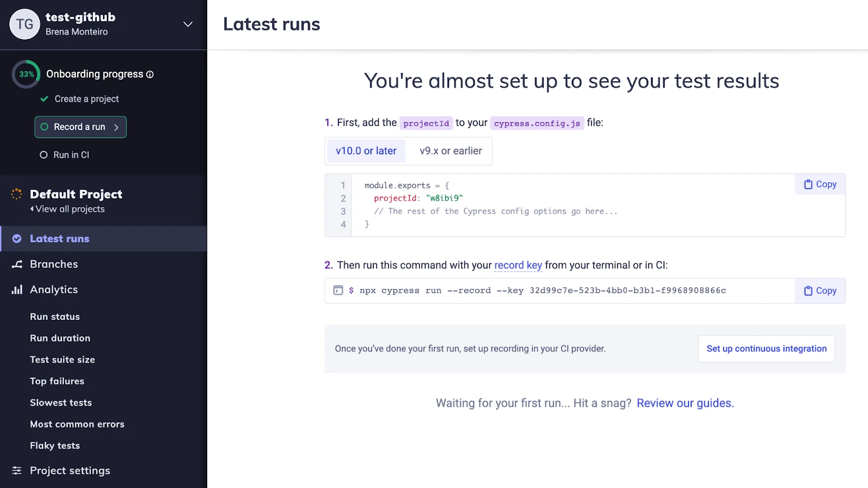Select the completed Create a project step
This screenshot has width=868, height=488.
(x=80, y=99)
